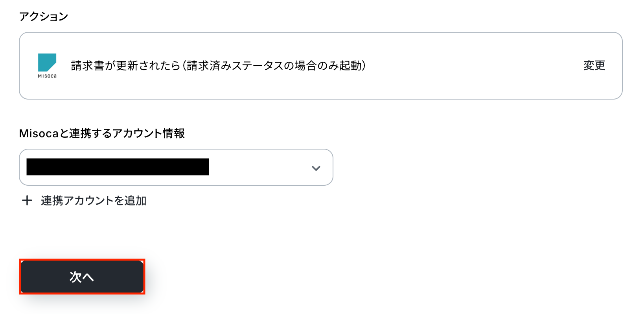This screenshot has height=314, width=644.
Task: Click the 次へ label text on dark button
Action: (x=82, y=277)
